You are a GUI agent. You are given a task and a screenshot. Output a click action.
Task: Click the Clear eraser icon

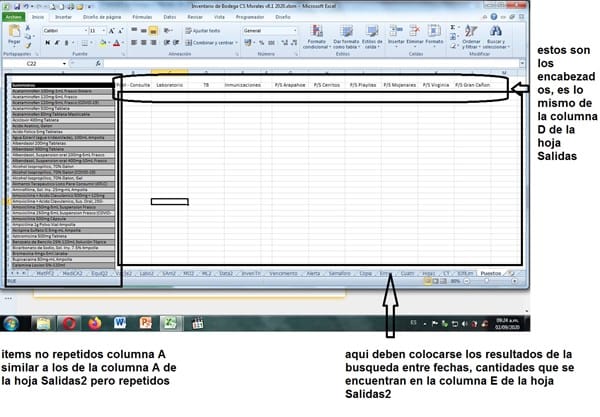coord(453,46)
